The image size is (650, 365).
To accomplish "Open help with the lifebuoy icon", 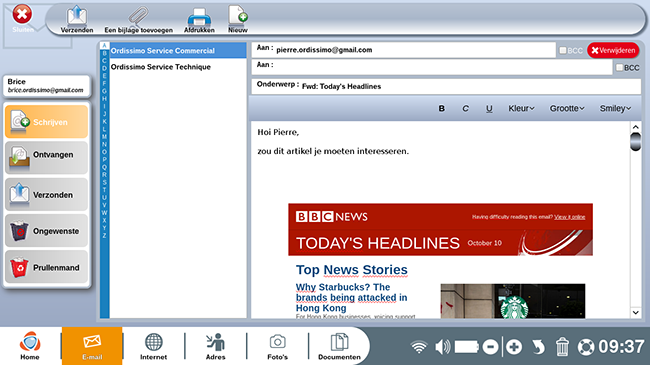I will (x=586, y=347).
